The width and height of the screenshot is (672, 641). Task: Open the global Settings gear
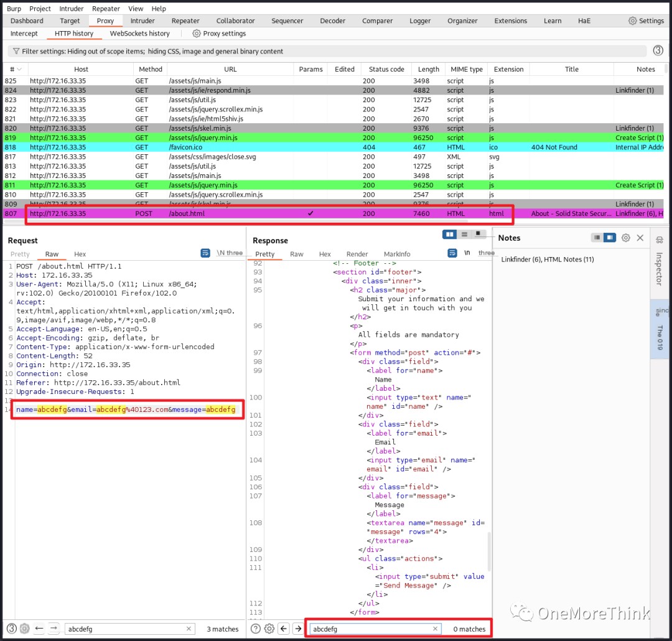(632, 21)
